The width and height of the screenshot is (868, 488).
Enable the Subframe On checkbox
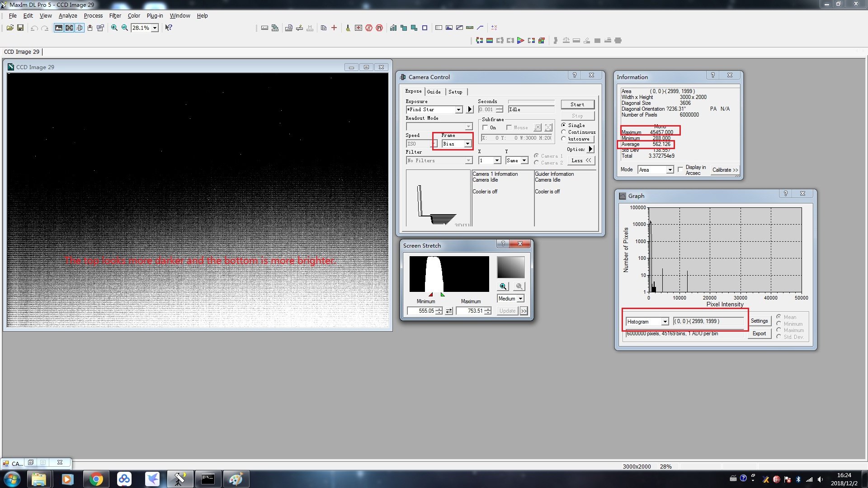(x=486, y=128)
